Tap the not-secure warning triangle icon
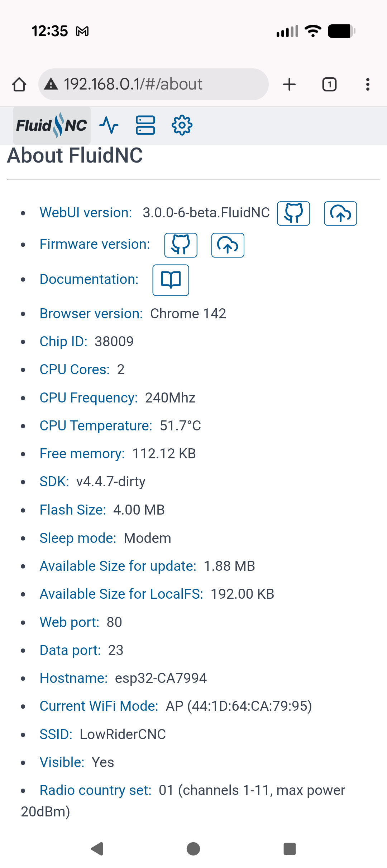Screen dimensions: 387x868 [x=51, y=85]
